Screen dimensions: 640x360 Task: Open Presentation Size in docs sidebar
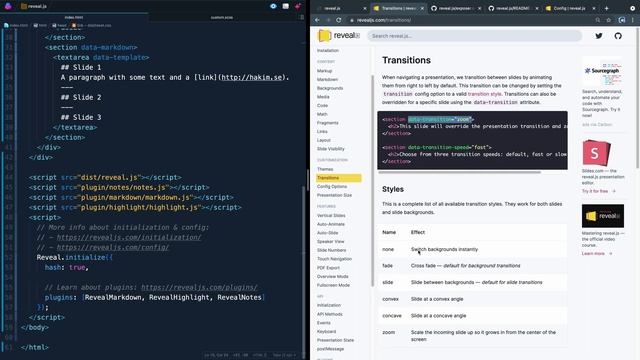coord(334,195)
